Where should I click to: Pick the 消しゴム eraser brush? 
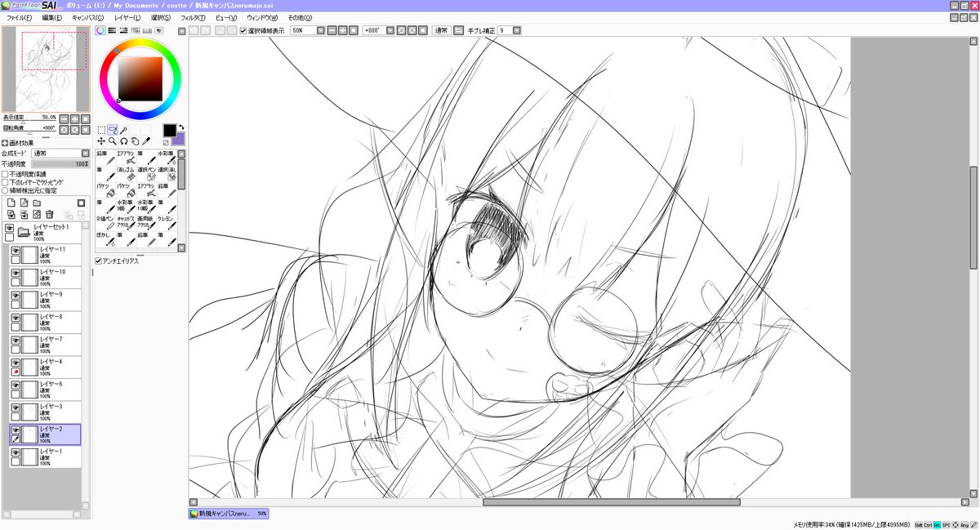point(127,173)
